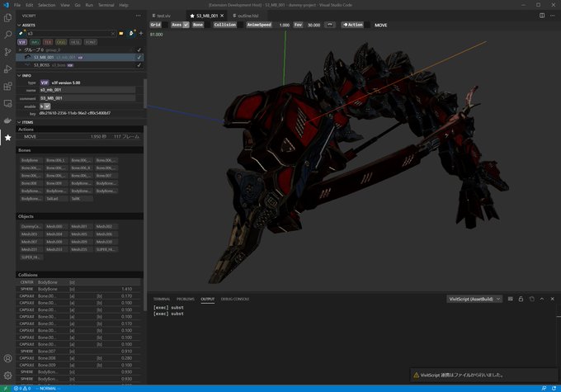Switch to outline.hlsl tab
The image size is (561, 392).
(248, 16)
